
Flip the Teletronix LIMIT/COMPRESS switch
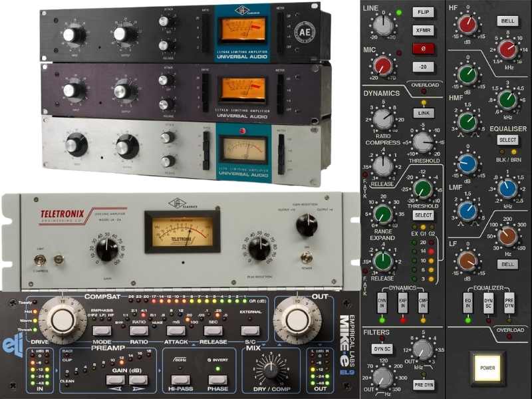(x=40, y=260)
